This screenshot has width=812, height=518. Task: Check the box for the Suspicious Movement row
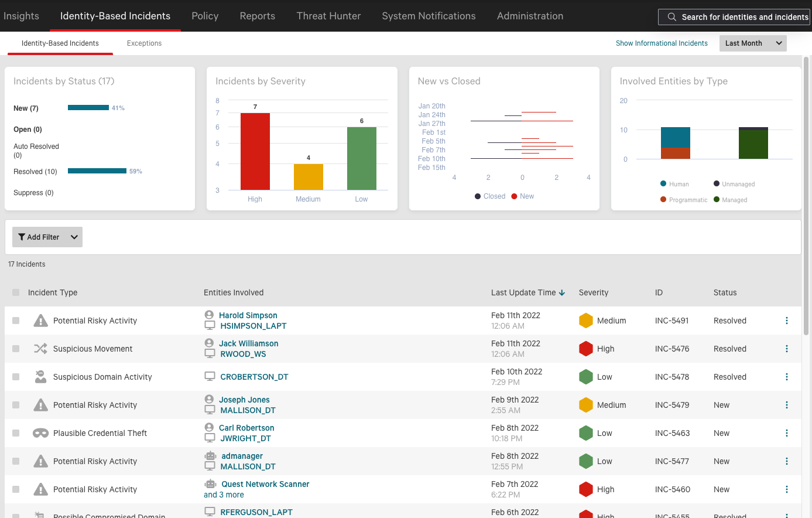pos(16,349)
